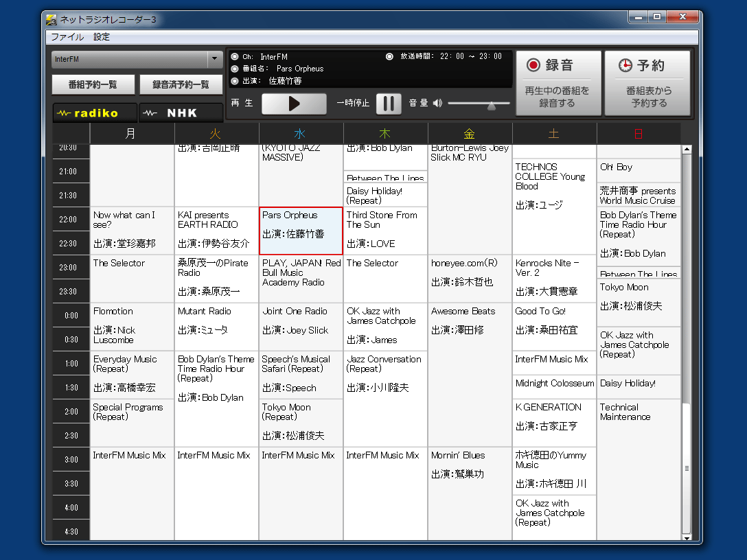This screenshot has width=747, height=560.
Task: Select the Flomotion program
Action: coord(132,327)
